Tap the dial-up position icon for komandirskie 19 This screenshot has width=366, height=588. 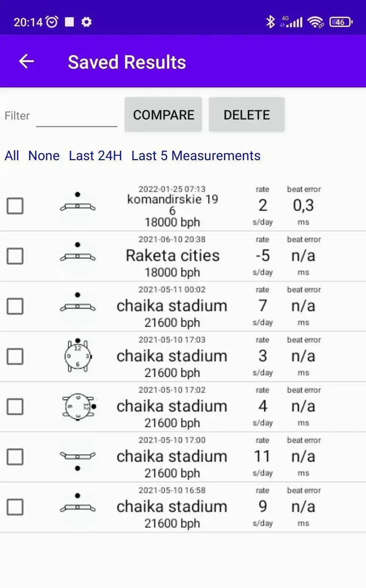[78, 202]
